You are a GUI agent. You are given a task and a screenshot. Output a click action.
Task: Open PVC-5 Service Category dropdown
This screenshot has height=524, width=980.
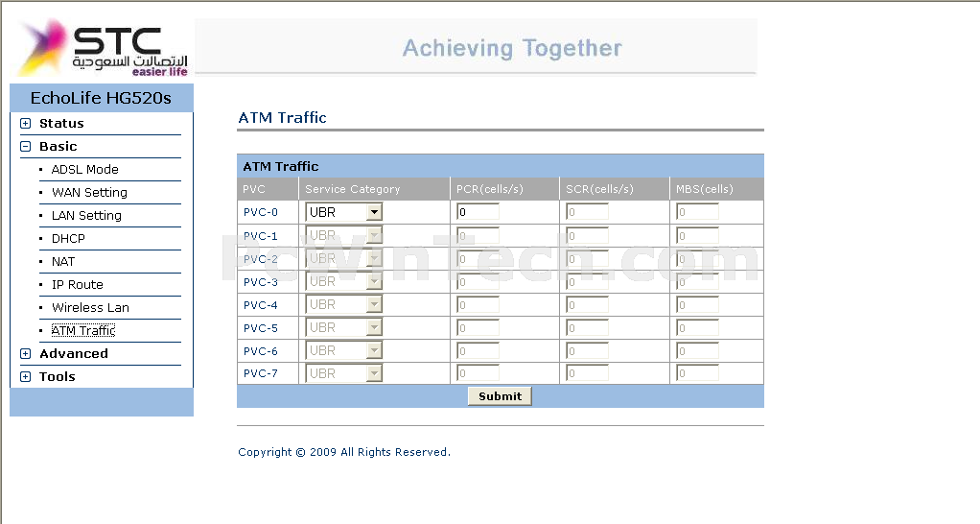[x=343, y=327]
